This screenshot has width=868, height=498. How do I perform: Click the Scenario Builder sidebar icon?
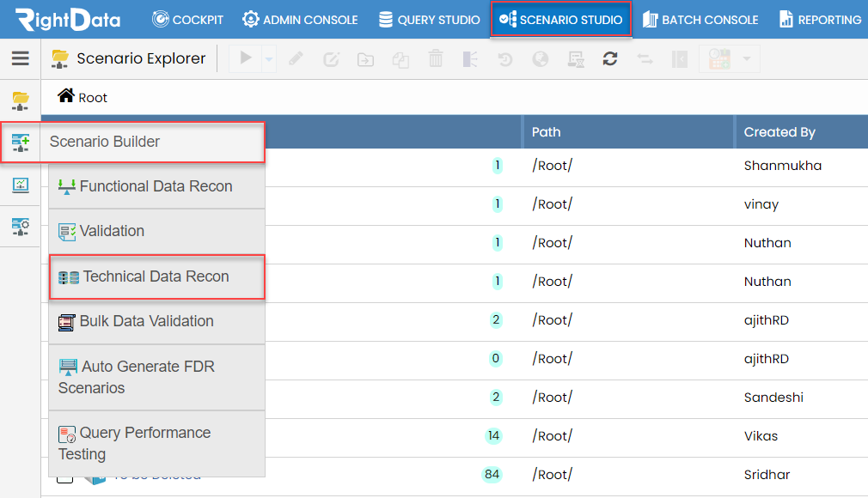pyautogui.click(x=21, y=143)
